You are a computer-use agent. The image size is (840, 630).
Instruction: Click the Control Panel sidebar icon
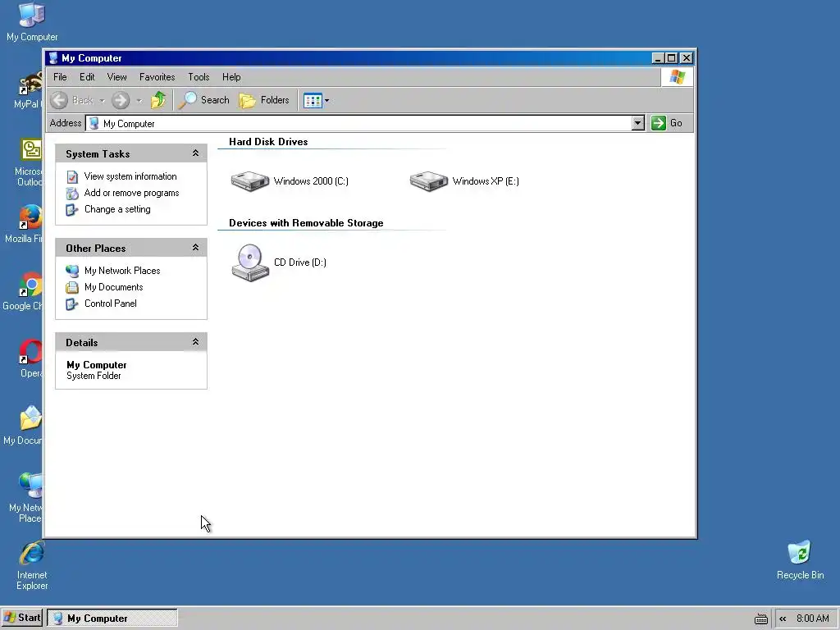click(x=72, y=304)
